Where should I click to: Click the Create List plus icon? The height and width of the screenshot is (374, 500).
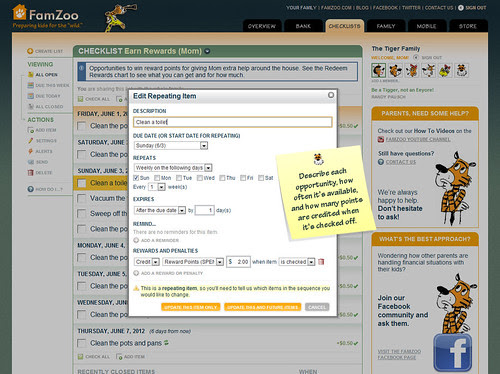point(30,51)
